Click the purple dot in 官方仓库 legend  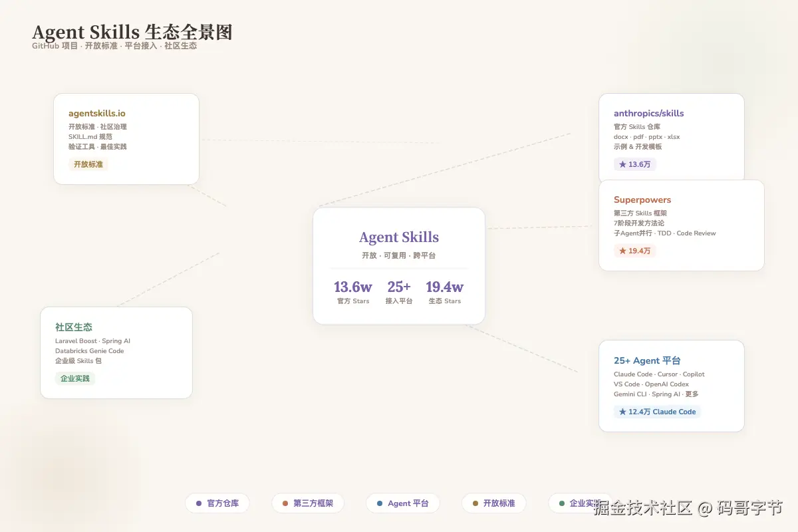tap(199, 503)
